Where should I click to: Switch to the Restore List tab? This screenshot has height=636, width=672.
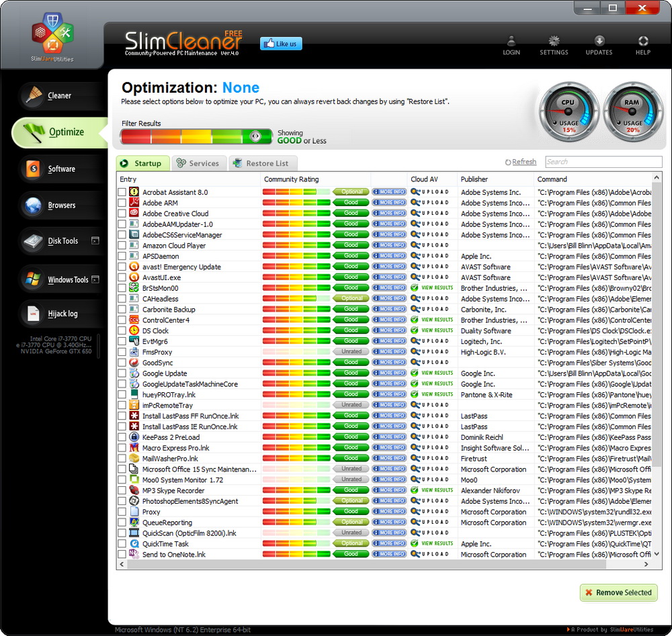[x=263, y=163]
